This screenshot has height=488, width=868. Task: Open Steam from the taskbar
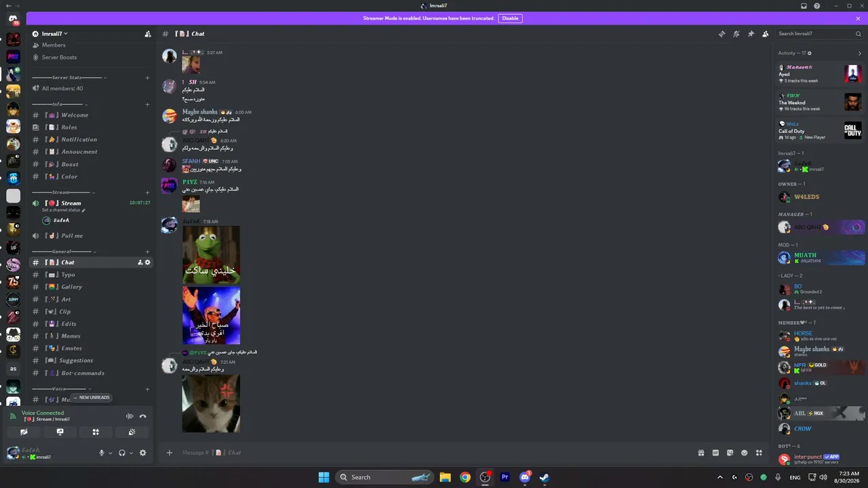(544, 477)
